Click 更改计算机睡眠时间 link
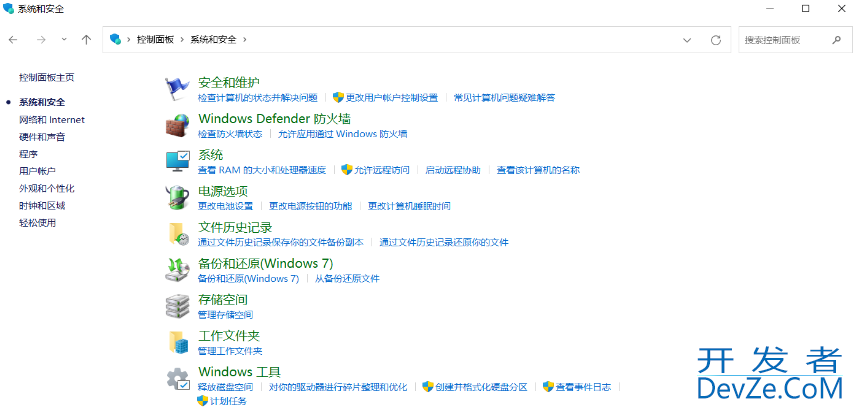This screenshot has width=853, height=410. 409,206
